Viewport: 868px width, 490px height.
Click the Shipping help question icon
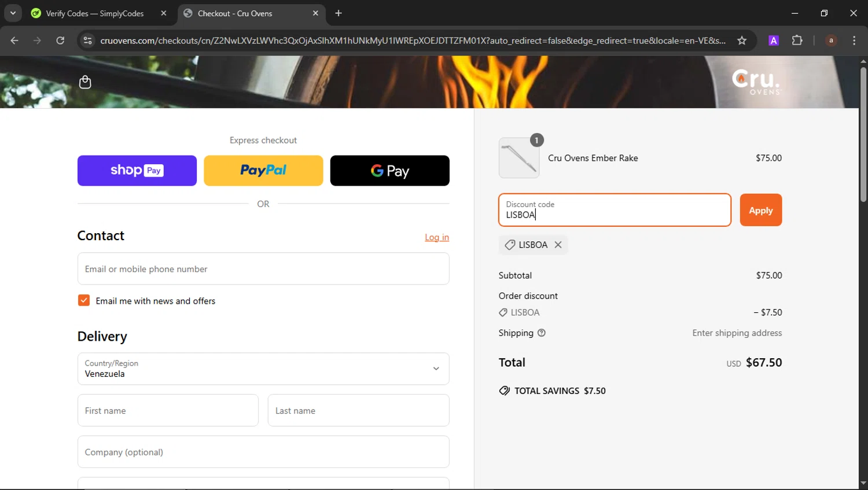[x=542, y=333]
